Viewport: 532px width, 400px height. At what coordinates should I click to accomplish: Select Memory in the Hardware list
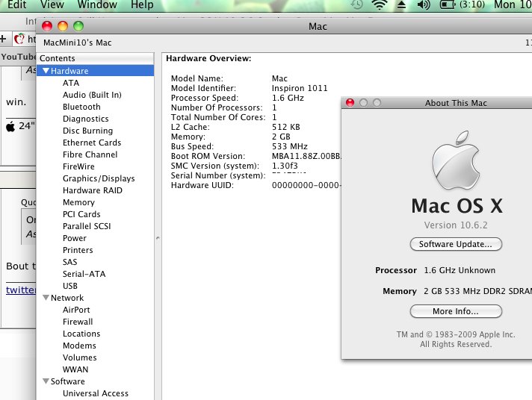tap(78, 202)
